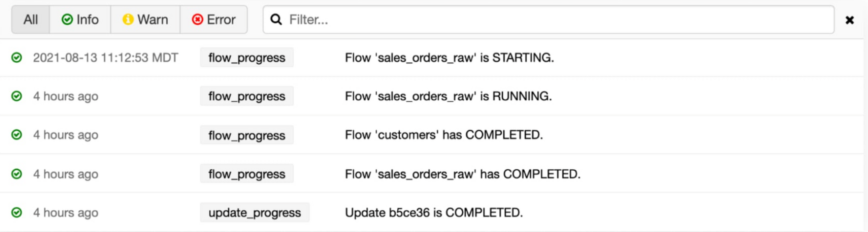
Task: Click green status icon for RUNNING event
Action: tap(16, 96)
